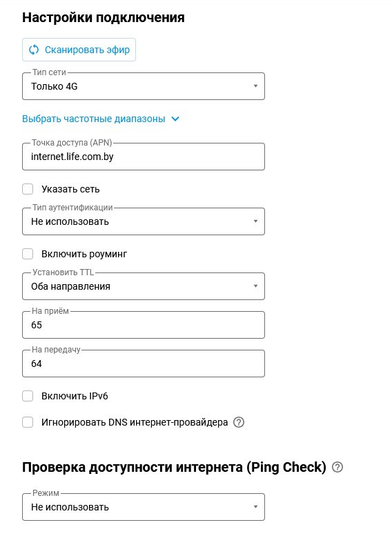Viewport: 392px width, 547px height.
Task: Click the Установить TTL dropdown arrow
Action: click(x=255, y=286)
